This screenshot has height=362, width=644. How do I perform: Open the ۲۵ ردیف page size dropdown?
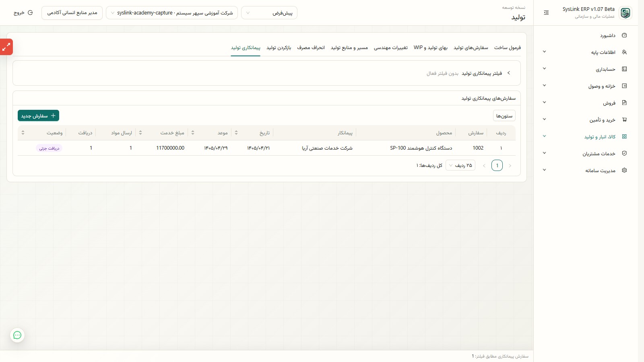[460, 166]
